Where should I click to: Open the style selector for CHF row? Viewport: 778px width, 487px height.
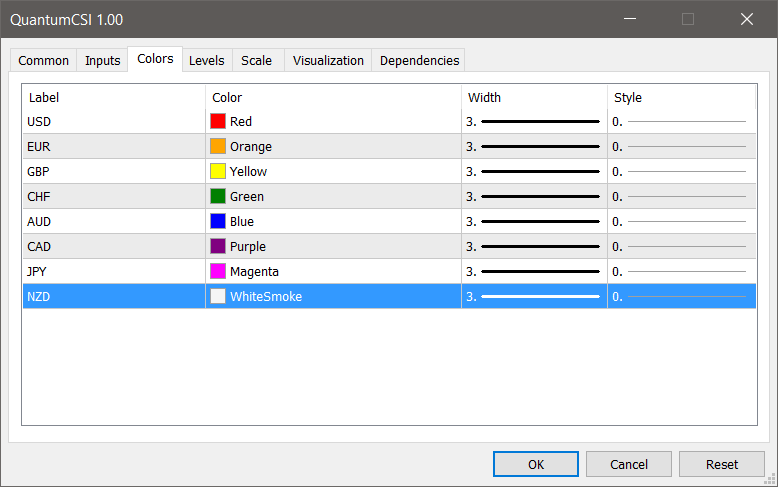[680, 196]
